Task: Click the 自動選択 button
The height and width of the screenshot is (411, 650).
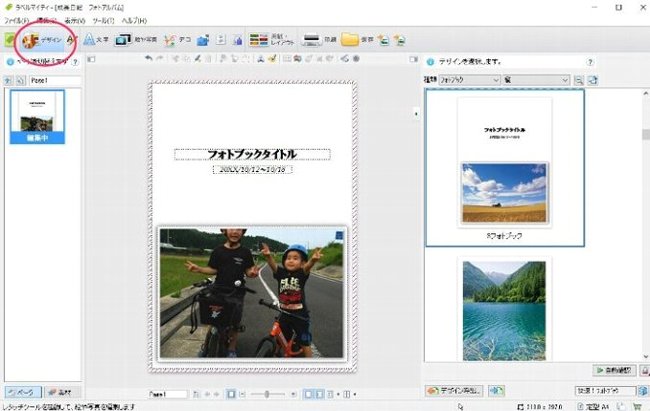Action: 615,370
